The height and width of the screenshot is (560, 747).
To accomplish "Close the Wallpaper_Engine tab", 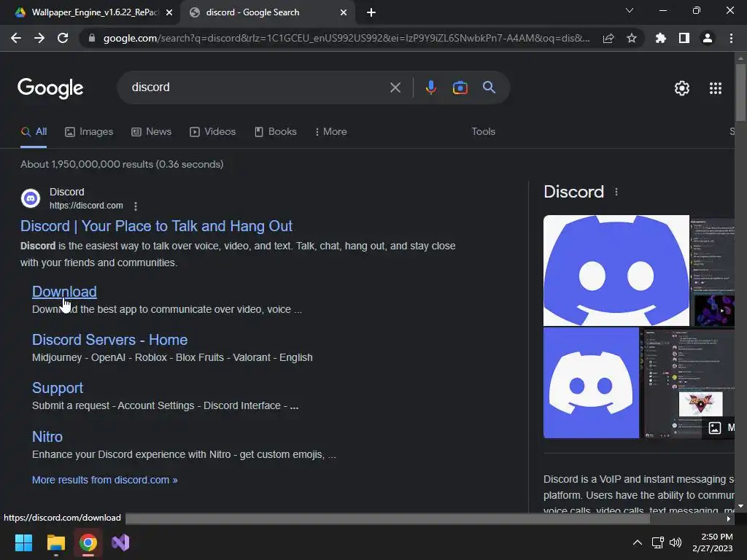I will point(169,13).
